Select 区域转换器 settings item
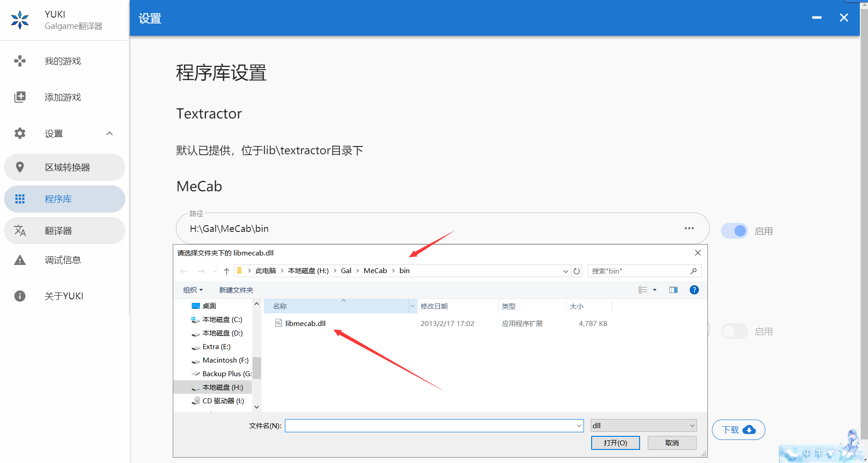 tap(65, 167)
